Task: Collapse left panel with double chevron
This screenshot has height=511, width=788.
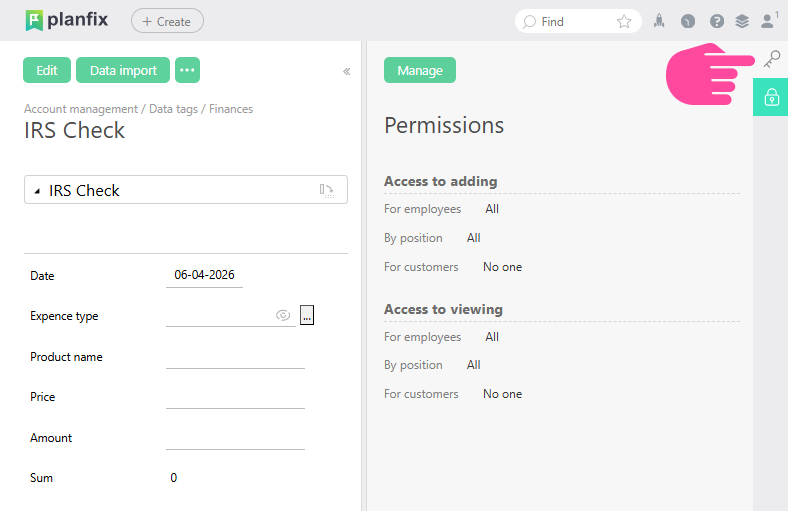Action: click(x=347, y=71)
